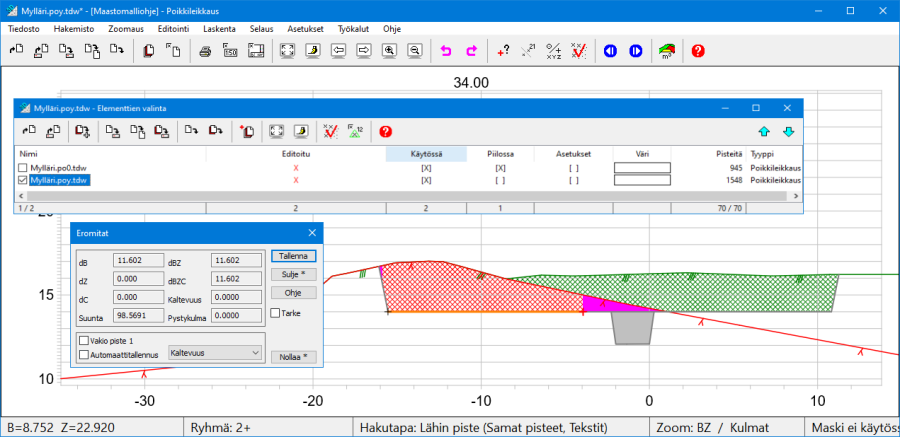The height and width of the screenshot is (437, 900).
Task: Click the magenta undo arrow icon
Action: pyautogui.click(x=446, y=50)
